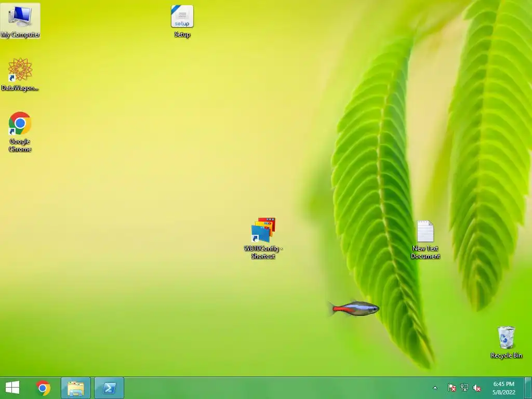Open the network status tray icon
The image size is (532, 399).
(464, 388)
